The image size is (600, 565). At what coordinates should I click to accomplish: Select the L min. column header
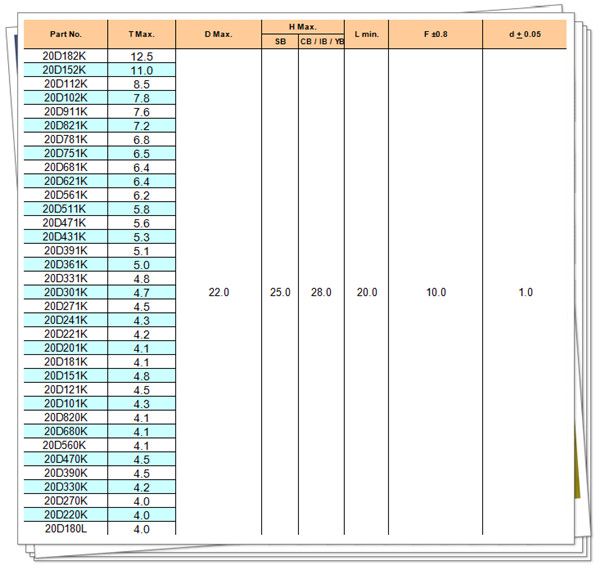pyautogui.click(x=366, y=34)
